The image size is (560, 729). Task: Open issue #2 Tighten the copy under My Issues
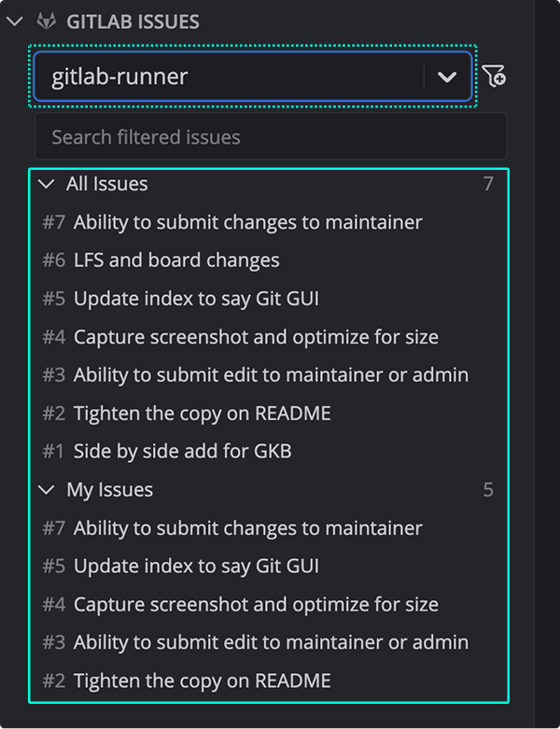202,680
